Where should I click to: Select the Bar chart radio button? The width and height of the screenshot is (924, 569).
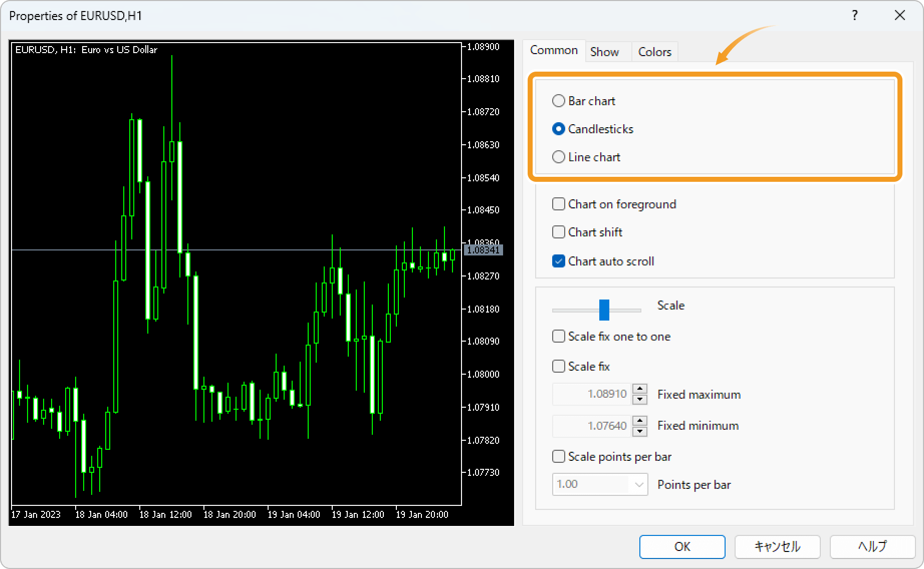(x=558, y=101)
